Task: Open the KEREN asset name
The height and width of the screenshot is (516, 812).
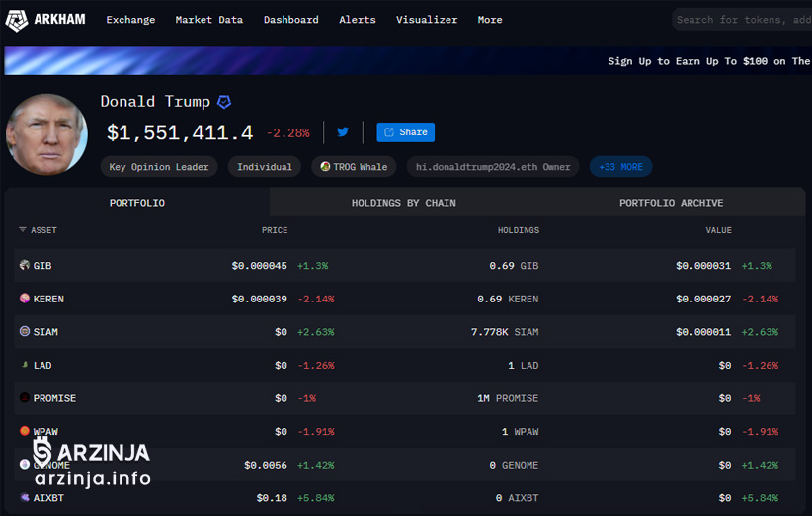Action: [48, 299]
